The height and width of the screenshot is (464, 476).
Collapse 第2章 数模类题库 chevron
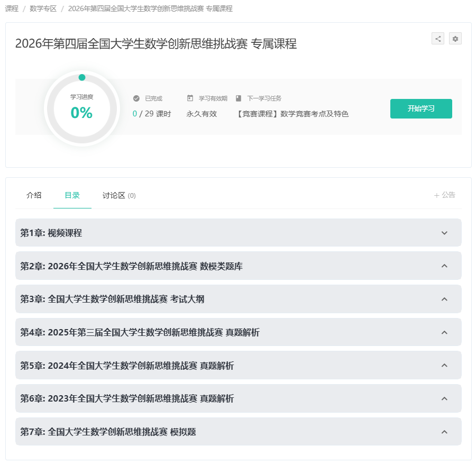pos(444,266)
